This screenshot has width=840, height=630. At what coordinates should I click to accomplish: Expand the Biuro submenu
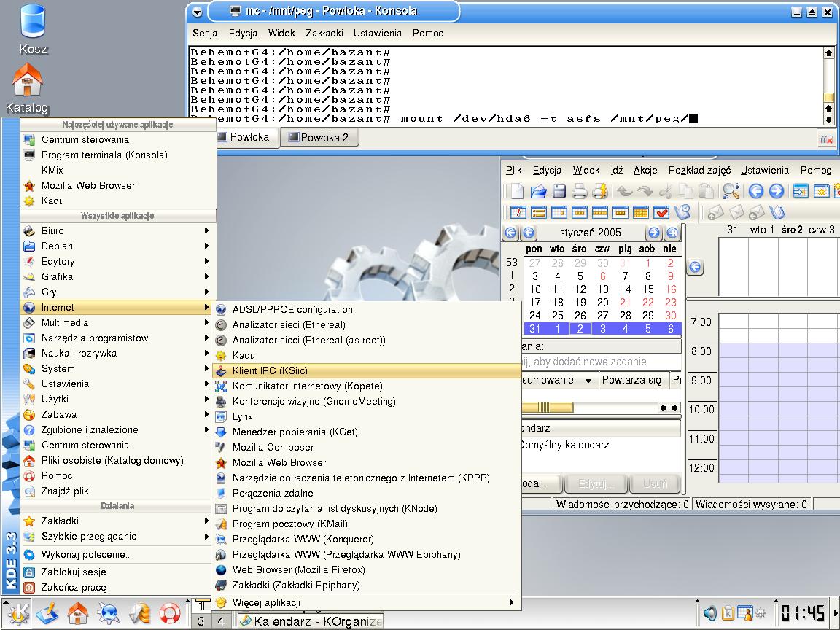click(118, 231)
